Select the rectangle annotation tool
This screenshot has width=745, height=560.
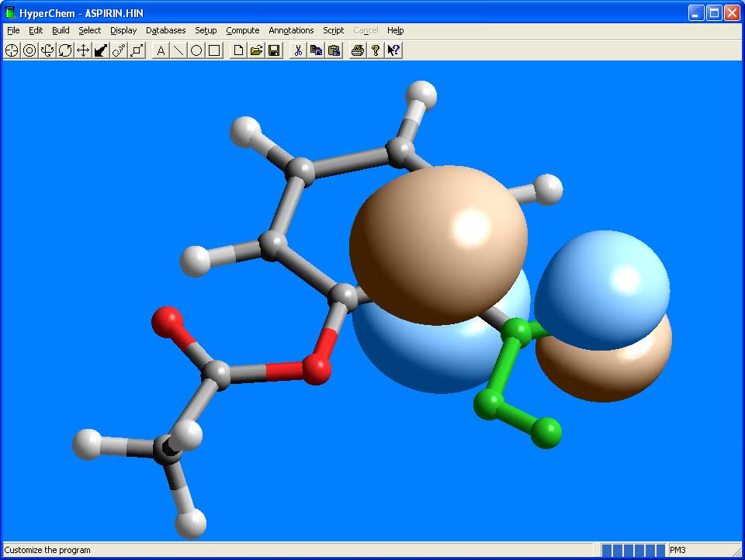[x=214, y=50]
